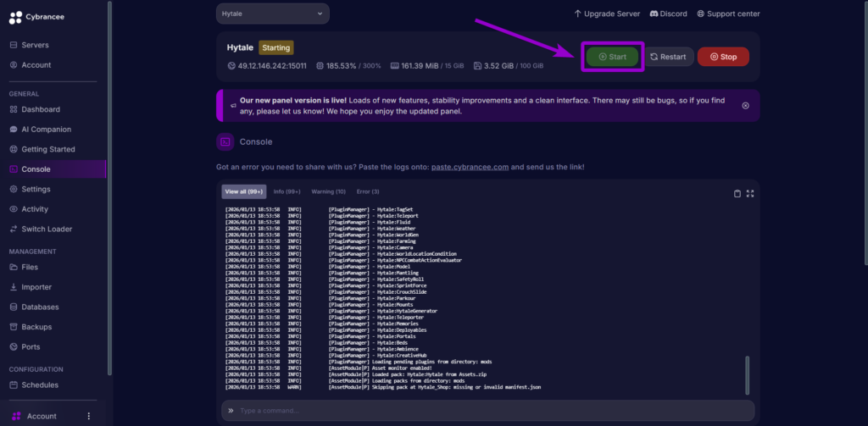This screenshot has height=426, width=868.
Task: Click server address 49.12.146.242:15011
Action: pos(272,65)
